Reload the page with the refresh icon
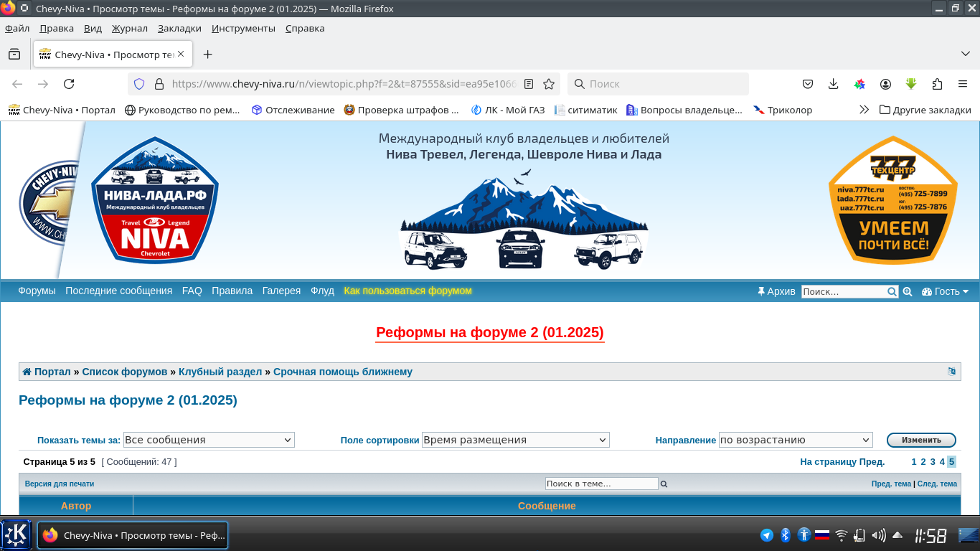The height and width of the screenshot is (551, 980). coord(69,84)
